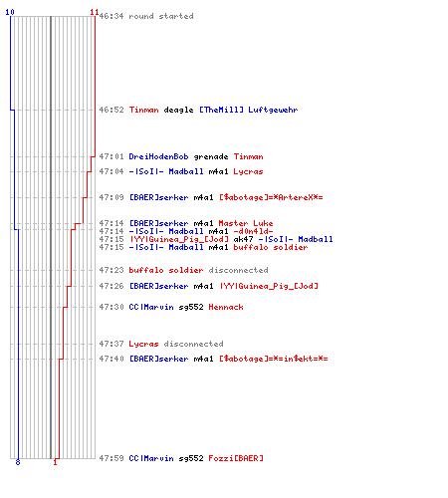
Task: Open [BAER]serker player name at 47:09
Action: [x=158, y=197]
